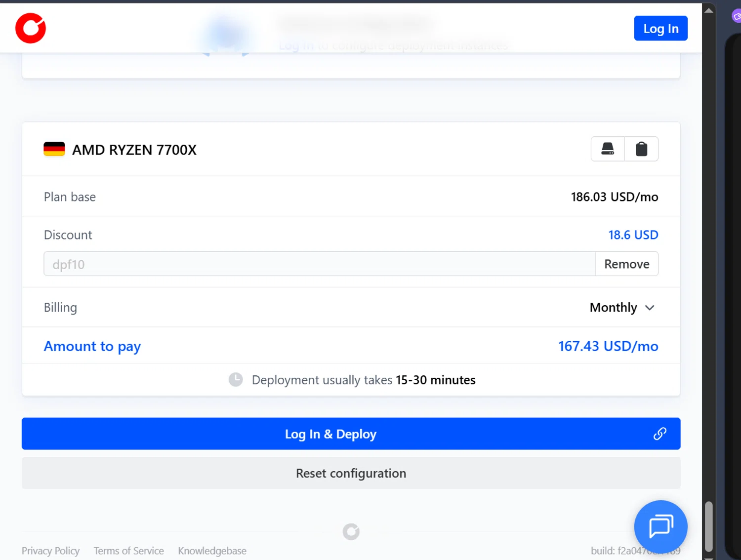
Task: Click the server drive icon button
Action: coord(608,149)
